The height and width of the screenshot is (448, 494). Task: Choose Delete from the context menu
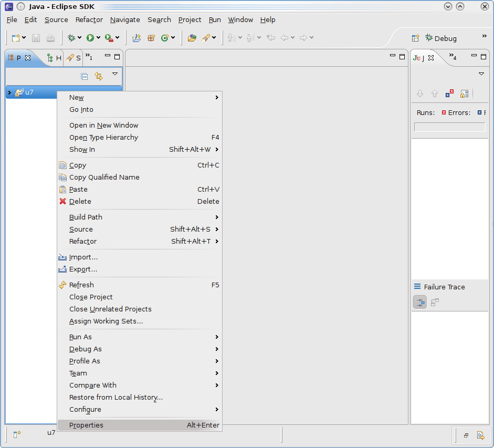point(140,201)
